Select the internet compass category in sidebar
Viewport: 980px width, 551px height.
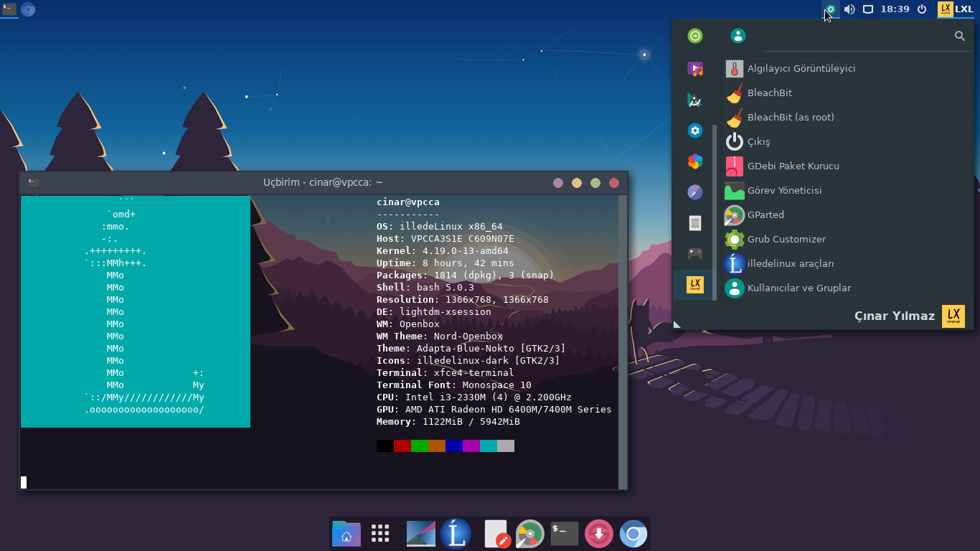click(694, 192)
